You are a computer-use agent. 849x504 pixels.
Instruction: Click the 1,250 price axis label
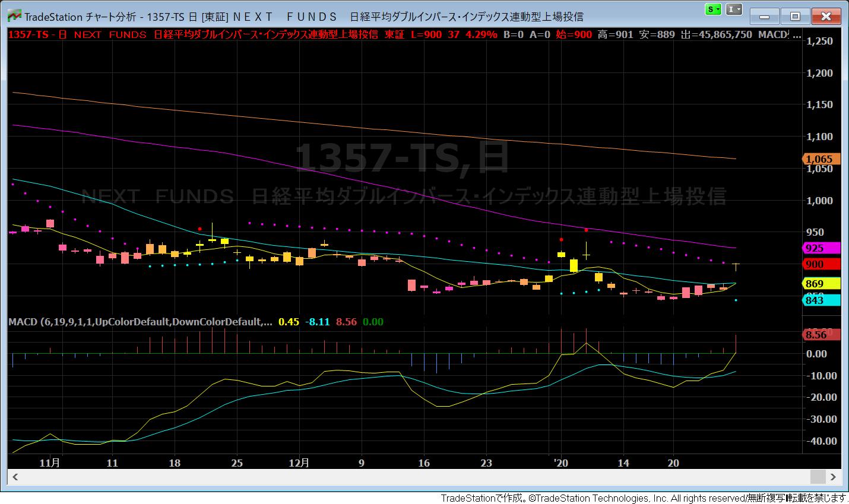[x=821, y=41]
